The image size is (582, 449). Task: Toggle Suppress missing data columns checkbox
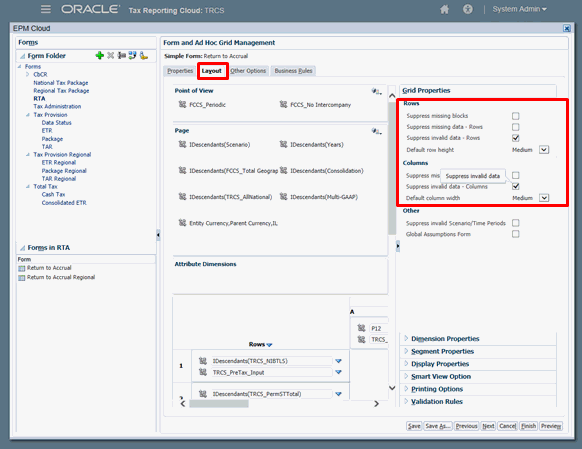pos(516,175)
